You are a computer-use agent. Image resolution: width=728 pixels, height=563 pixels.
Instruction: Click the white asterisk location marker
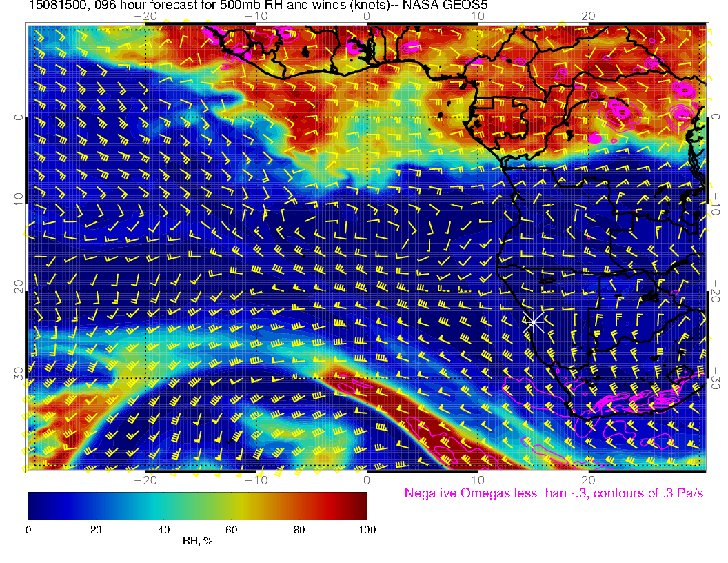coord(534,322)
